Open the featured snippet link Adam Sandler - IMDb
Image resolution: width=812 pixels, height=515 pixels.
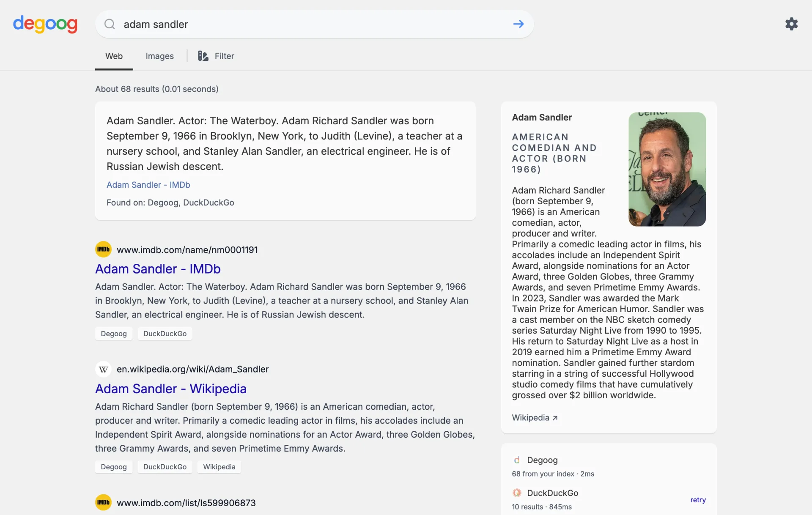(148, 185)
